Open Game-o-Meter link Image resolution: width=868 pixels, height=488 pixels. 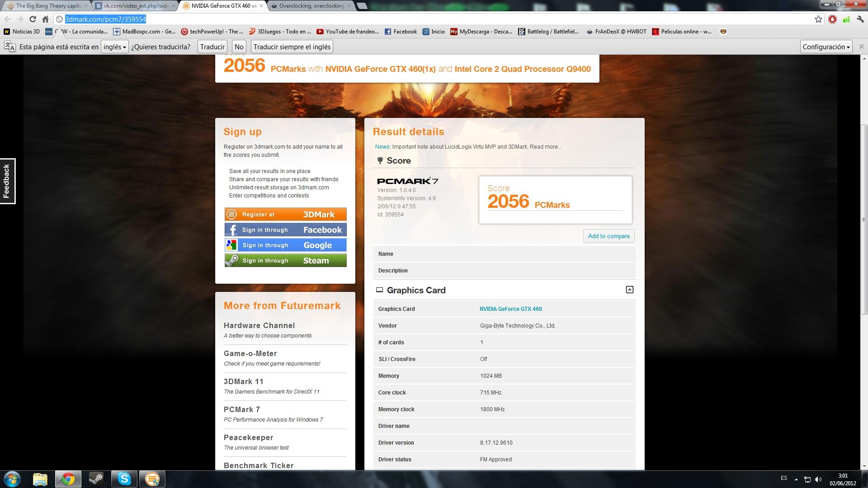[250, 353]
